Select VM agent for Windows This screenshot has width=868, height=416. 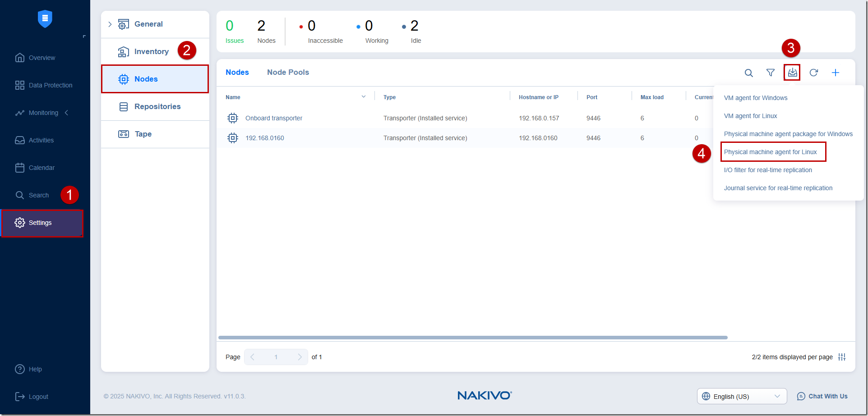[x=756, y=98]
